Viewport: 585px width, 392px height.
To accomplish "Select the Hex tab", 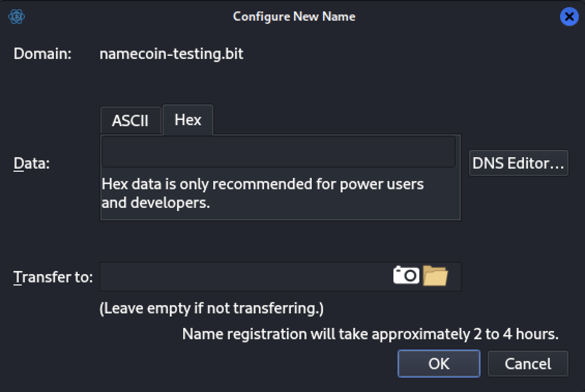I will [x=187, y=119].
